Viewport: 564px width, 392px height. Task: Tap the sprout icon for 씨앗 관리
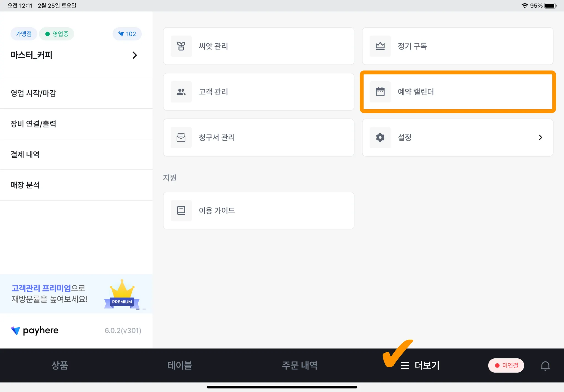[181, 46]
